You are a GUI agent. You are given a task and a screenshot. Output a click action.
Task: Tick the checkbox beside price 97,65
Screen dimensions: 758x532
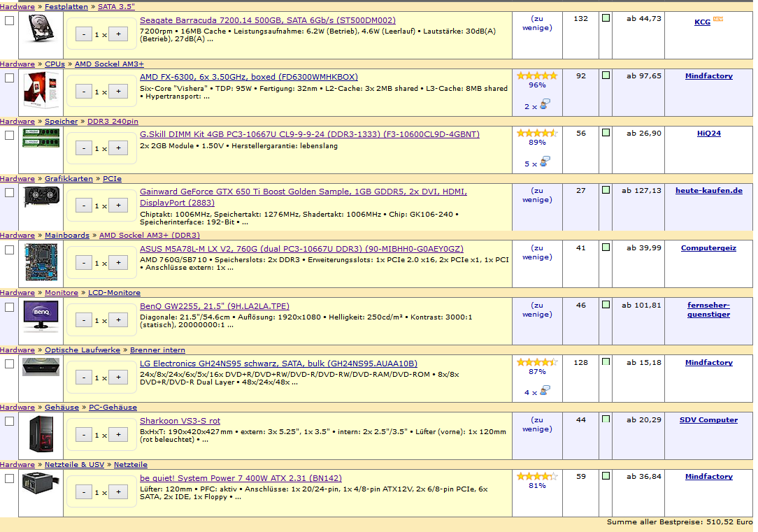606,75
